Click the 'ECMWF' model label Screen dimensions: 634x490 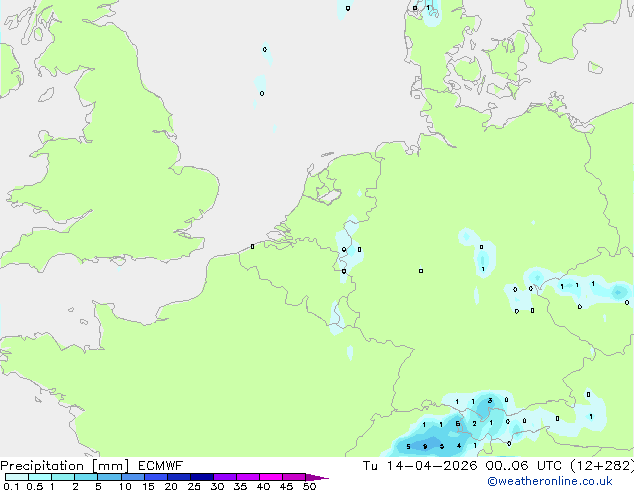[161, 466]
